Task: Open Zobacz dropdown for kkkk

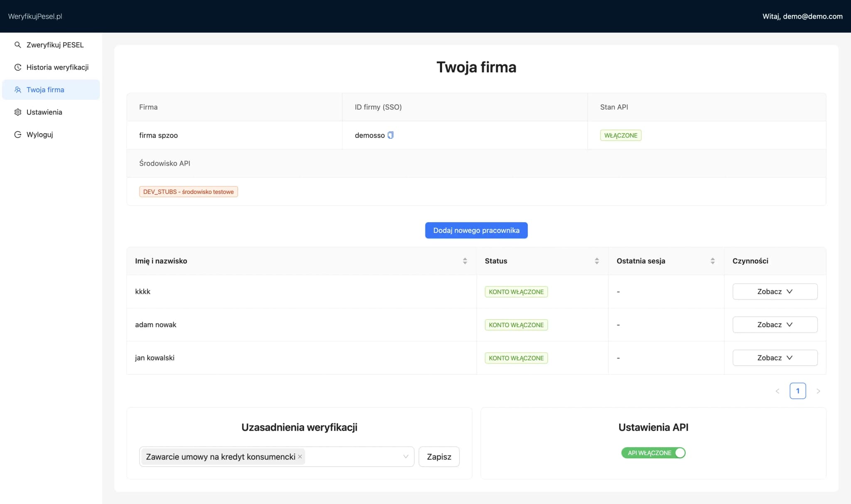Action: pos(775,291)
